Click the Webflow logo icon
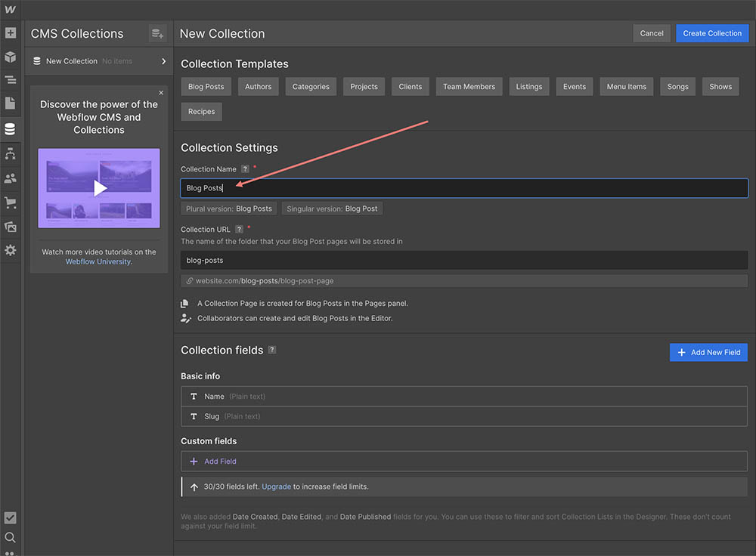Image resolution: width=756 pixels, height=556 pixels. [x=10, y=9]
